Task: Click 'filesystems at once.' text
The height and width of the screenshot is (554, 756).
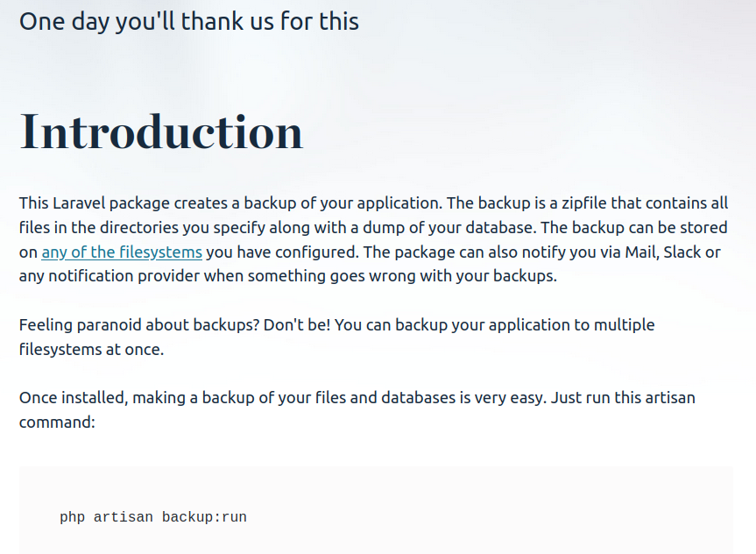Action: (x=92, y=350)
